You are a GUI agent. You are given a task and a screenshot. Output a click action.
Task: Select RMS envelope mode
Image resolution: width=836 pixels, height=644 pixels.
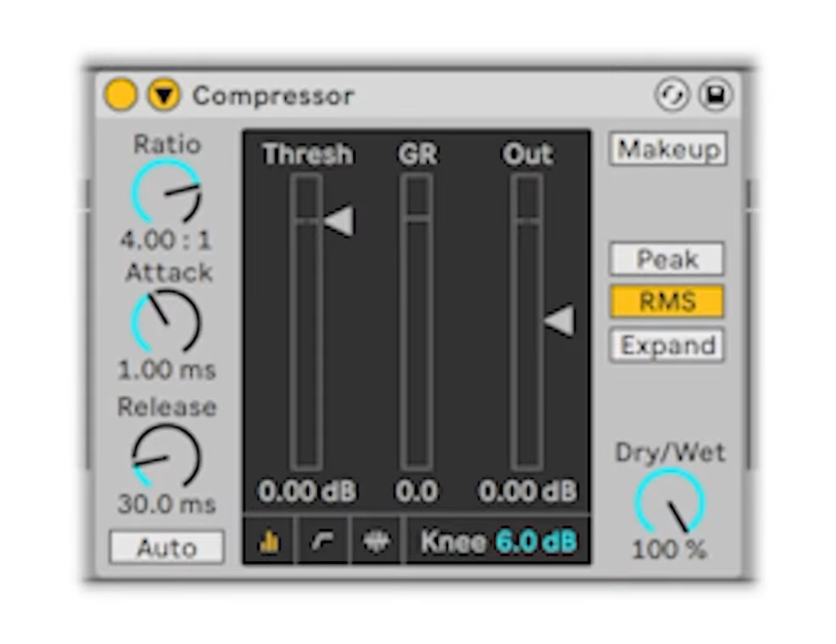point(667,302)
